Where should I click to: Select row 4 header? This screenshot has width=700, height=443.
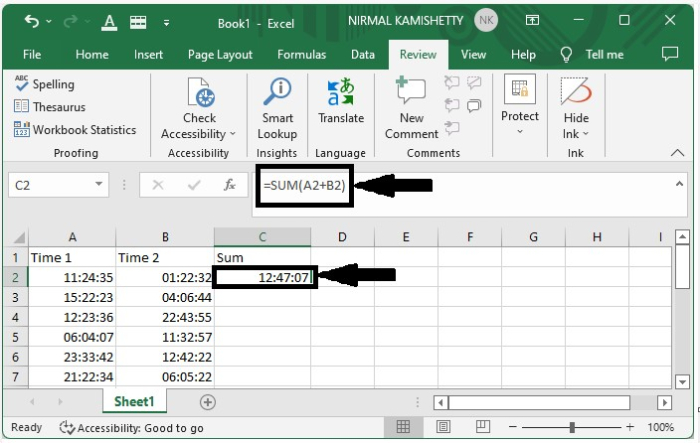[16, 318]
